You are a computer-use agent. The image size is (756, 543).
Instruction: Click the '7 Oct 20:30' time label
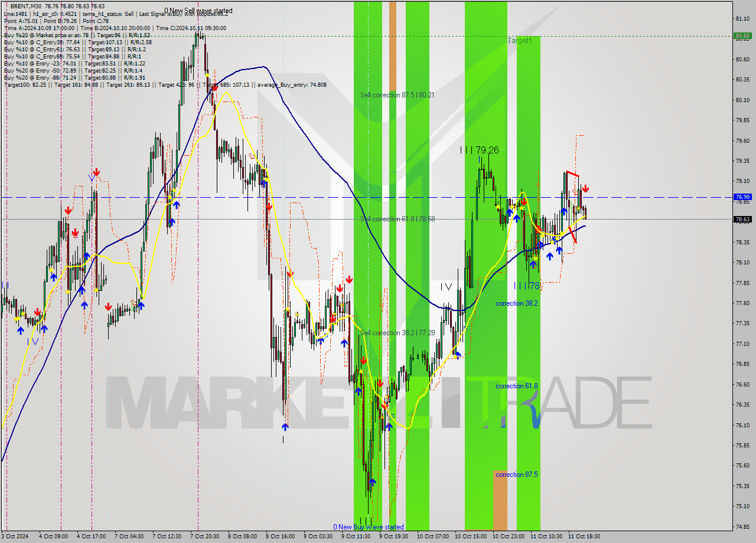(x=204, y=537)
